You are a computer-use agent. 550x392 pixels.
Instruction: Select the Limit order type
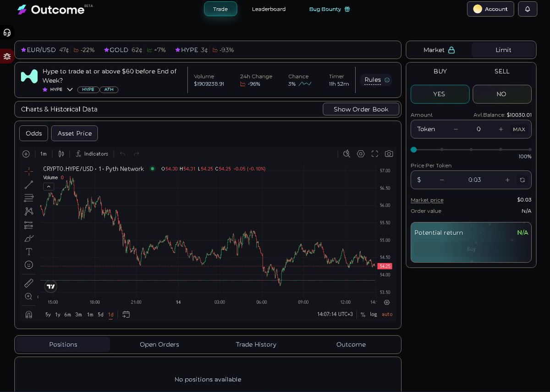pos(503,50)
